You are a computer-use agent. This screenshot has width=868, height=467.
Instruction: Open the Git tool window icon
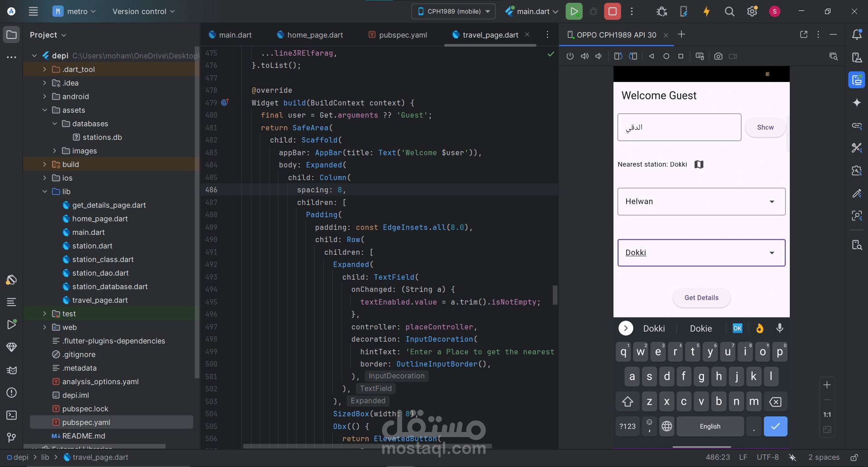pyautogui.click(x=11, y=438)
